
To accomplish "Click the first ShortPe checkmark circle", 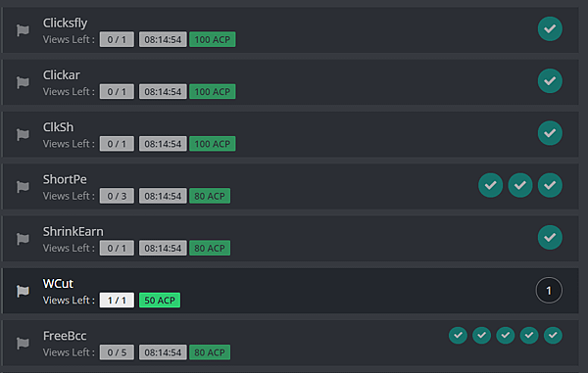I will click(491, 185).
